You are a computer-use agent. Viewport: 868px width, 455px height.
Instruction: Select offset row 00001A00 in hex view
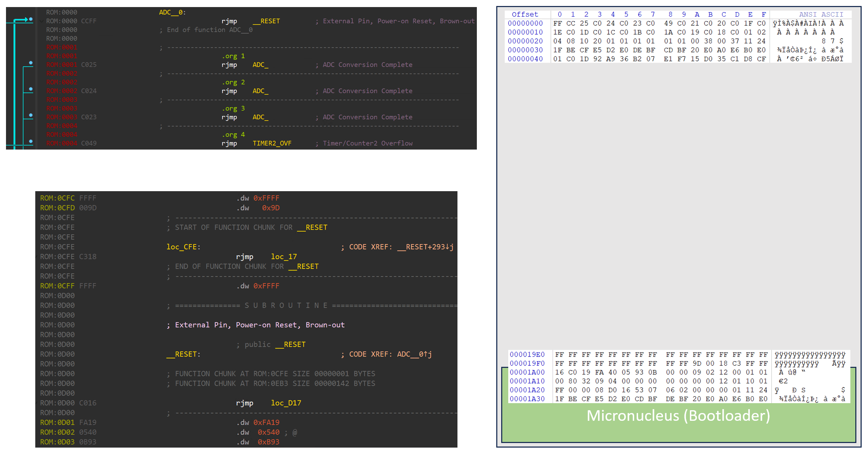[527, 372]
